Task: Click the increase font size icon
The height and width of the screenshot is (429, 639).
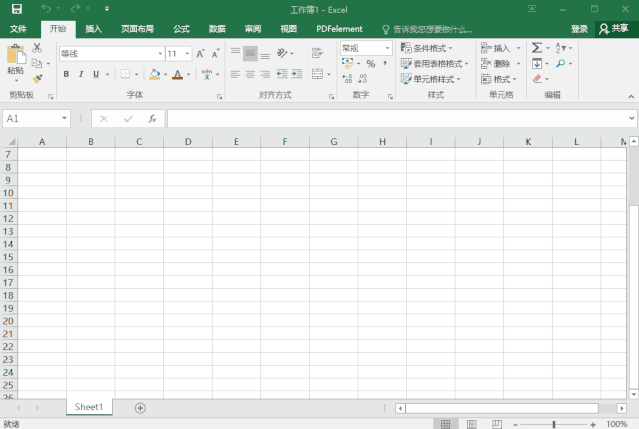Action: coord(200,54)
